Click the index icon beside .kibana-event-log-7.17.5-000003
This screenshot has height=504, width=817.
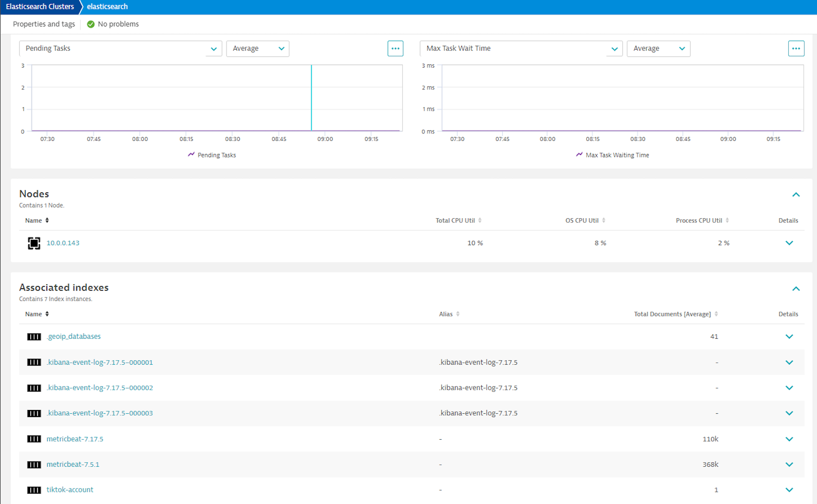(x=34, y=413)
